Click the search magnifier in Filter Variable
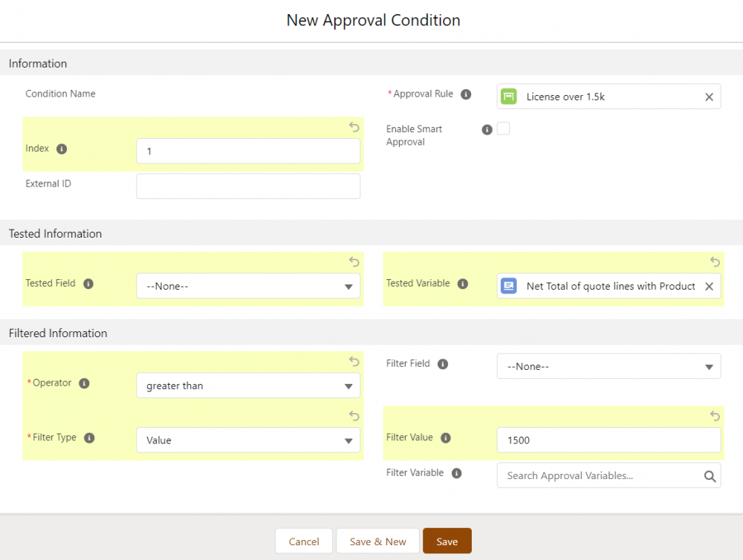This screenshot has width=743, height=560. click(x=710, y=476)
